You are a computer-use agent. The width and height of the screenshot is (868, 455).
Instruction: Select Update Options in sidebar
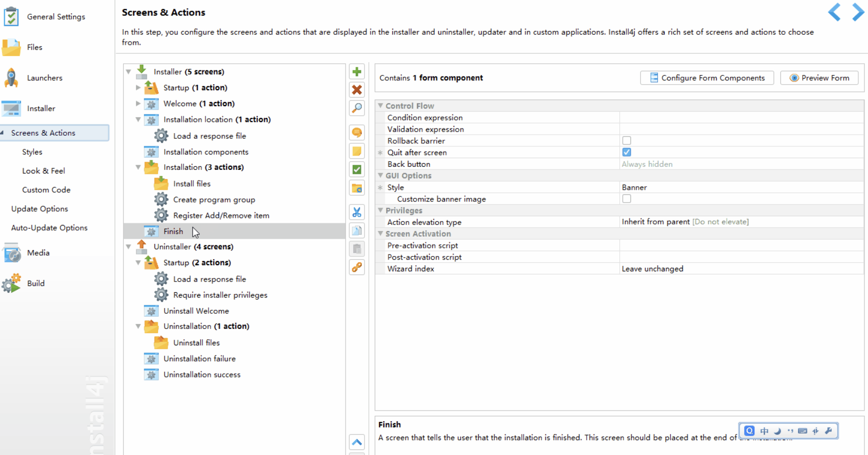[x=39, y=209]
